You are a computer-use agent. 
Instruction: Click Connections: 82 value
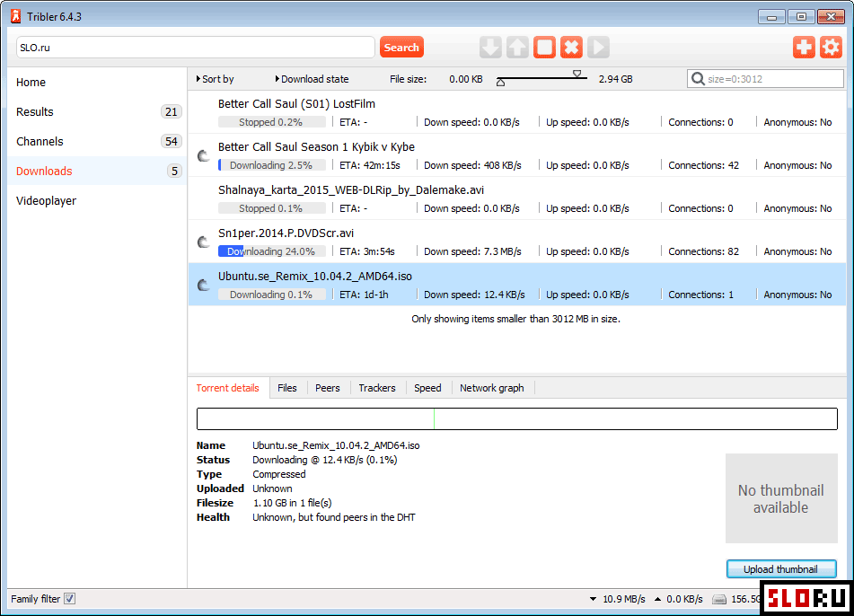pyautogui.click(x=703, y=251)
